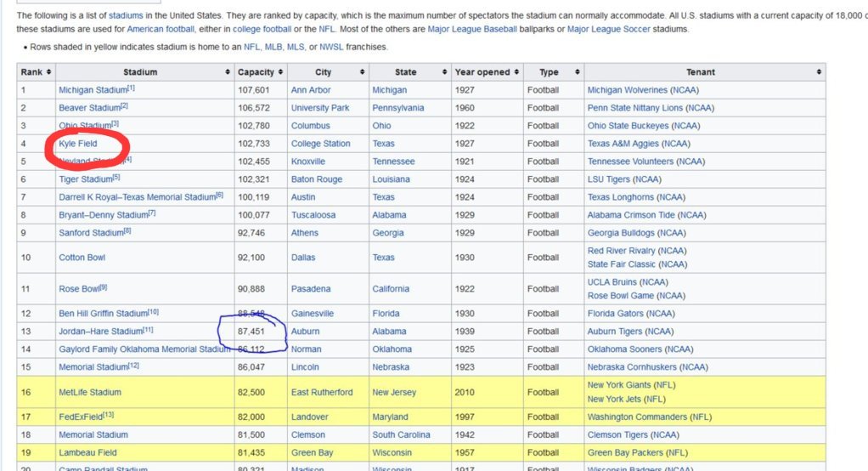Open the College Station city link
This screenshot has width=868, height=471.
pos(320,144)
